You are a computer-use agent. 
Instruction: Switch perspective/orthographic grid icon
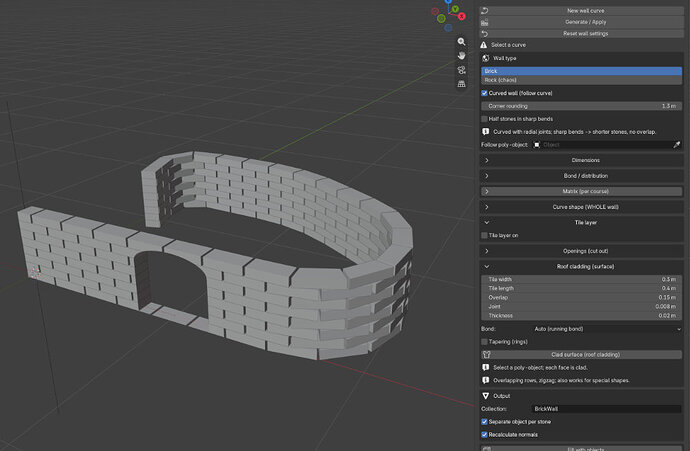pyautogui.click(x=461, y=84)
